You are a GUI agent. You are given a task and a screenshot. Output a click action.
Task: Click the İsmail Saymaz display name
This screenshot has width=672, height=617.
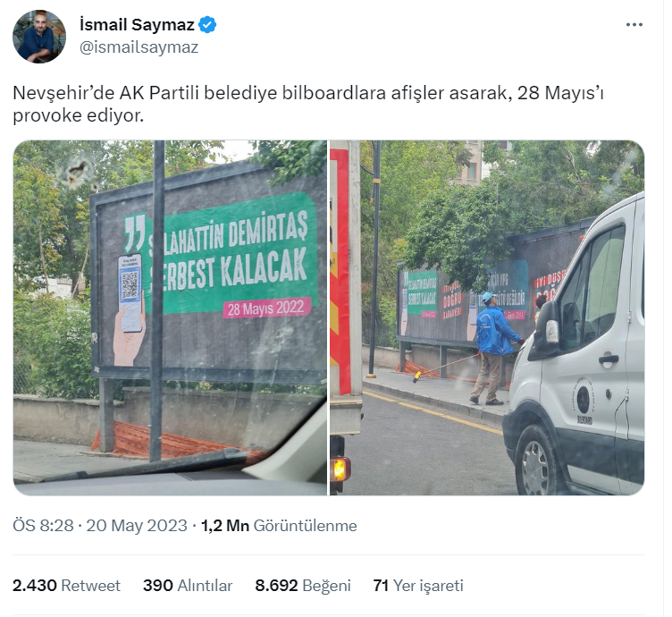[137, 25]
